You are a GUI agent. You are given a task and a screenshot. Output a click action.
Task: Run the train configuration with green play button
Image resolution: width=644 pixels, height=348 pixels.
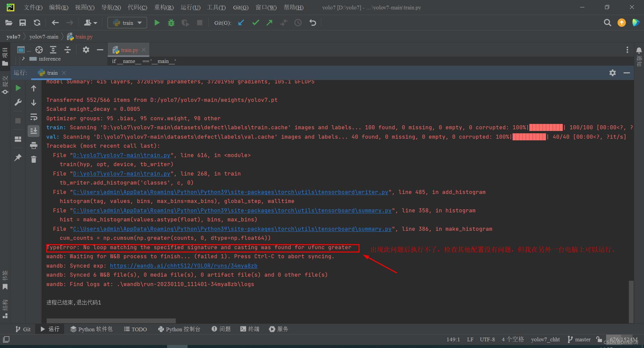click(x=157, y=22)
